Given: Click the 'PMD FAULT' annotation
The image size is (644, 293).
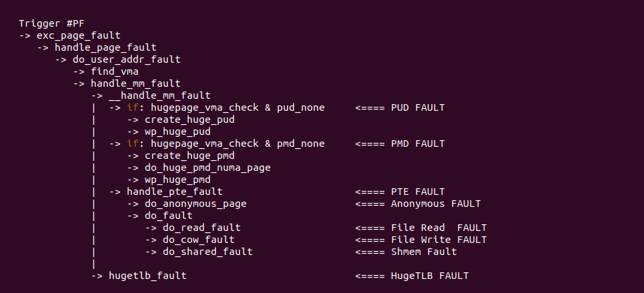Looking at the screenshot, I should tap(418, 143).
